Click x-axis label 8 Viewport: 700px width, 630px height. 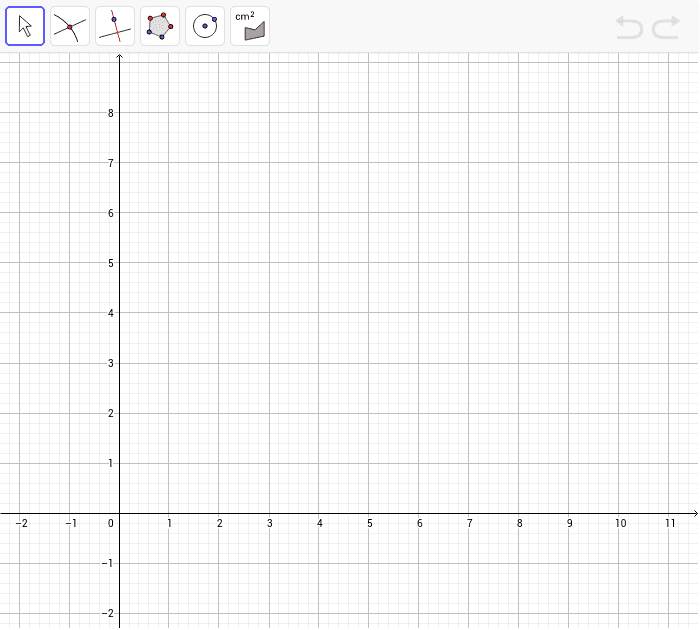[x=520, y=523]
